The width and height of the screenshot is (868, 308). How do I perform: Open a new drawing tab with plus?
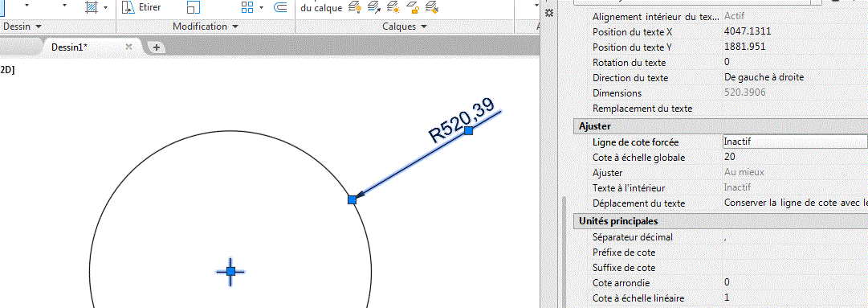(x=156, y=47)
